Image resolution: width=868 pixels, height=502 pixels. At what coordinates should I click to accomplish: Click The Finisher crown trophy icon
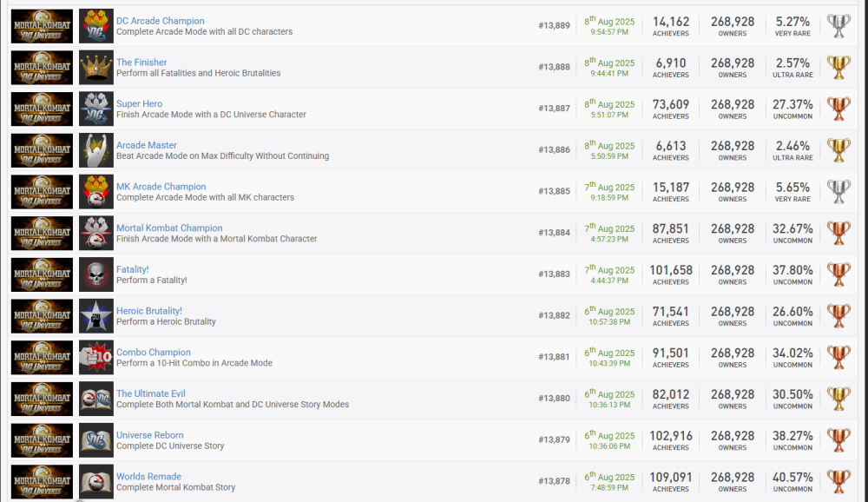pyautogui.click(x=95, y=68)
